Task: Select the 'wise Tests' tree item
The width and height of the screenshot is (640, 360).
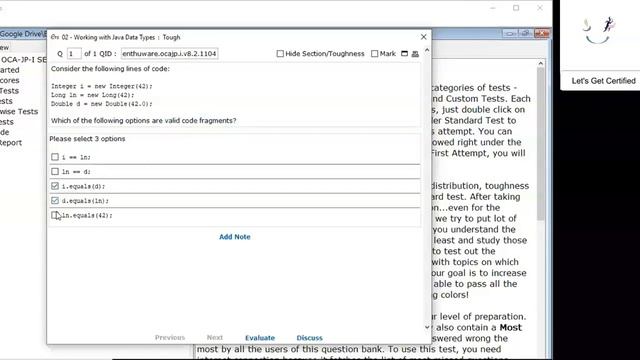Action: pyautogui.click(x=19, y=111)
